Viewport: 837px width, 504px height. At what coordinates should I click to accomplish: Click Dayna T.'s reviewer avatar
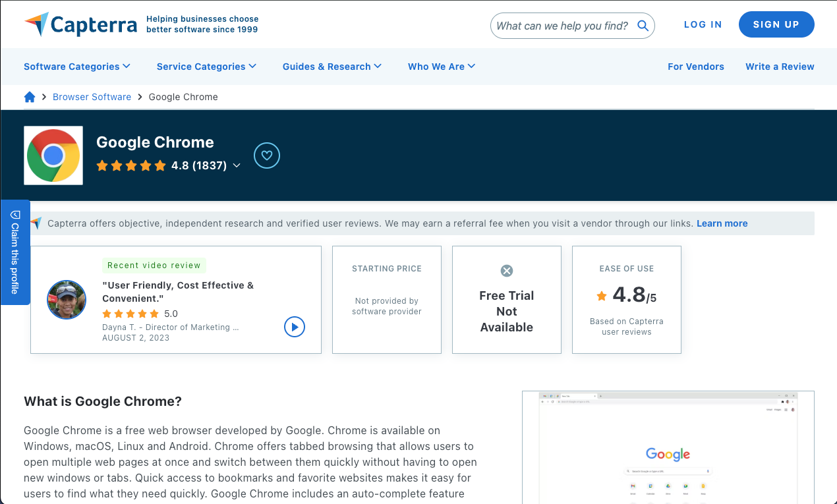tap(67, 300)
